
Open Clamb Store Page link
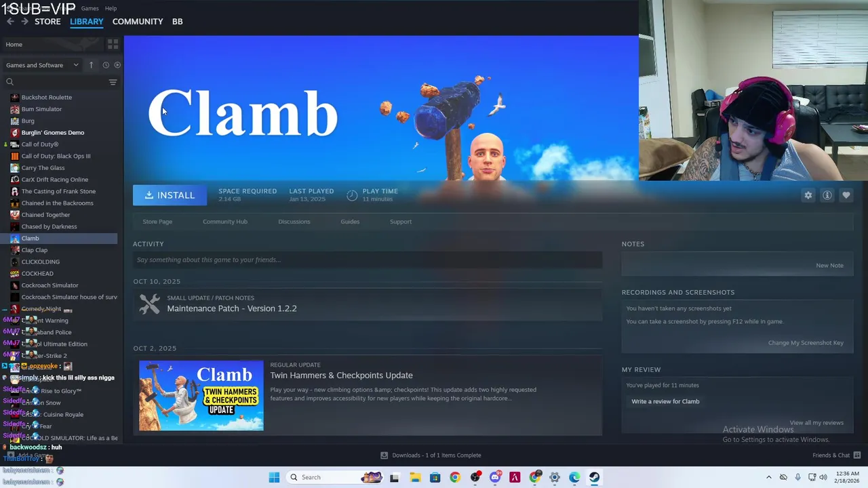[x=157, y=222]
